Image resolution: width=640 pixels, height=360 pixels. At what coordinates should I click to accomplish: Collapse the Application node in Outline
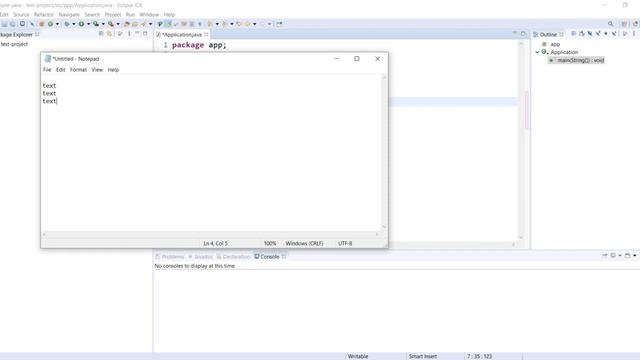coord(537,52)
